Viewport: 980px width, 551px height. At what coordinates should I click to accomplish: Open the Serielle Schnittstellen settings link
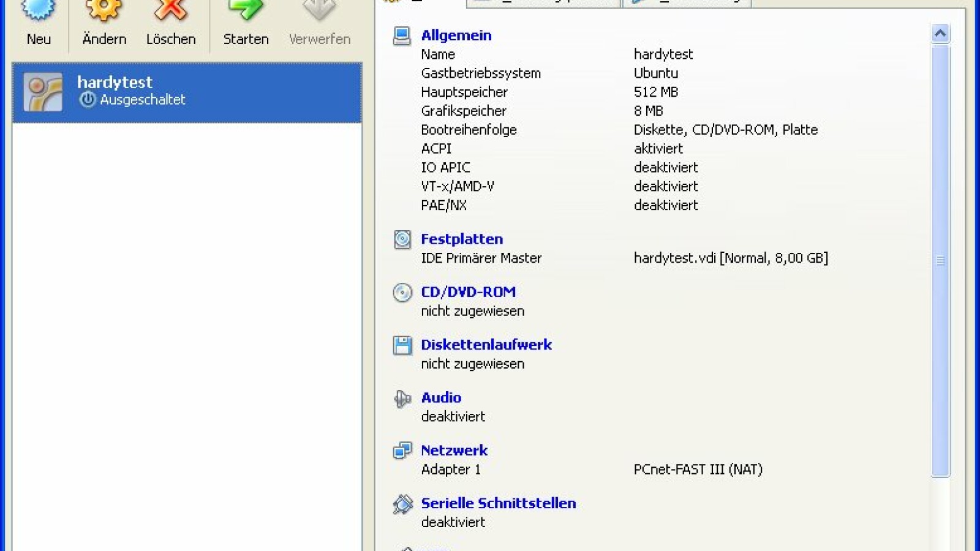coord(498,503)
